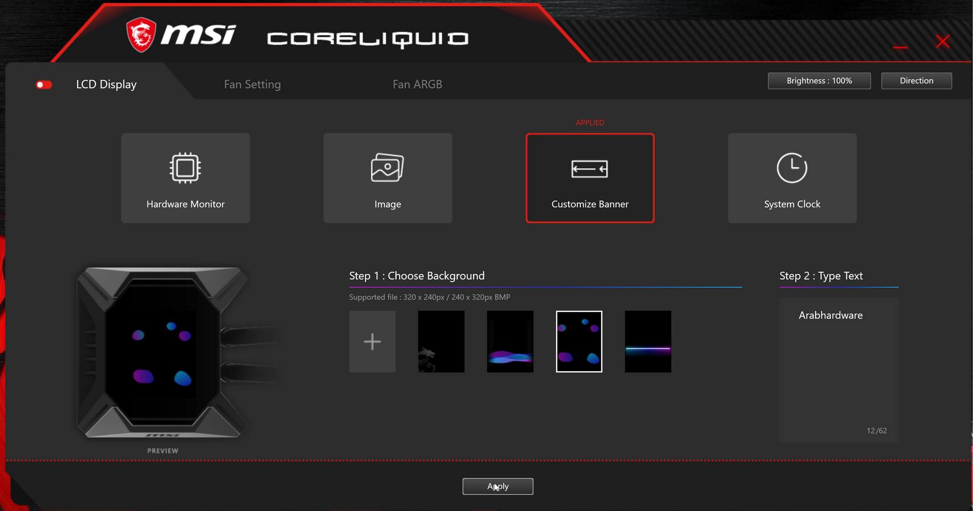Click the Arabhardware banner text field
This screenshot has width=980, height=511.
[x=839, y=370]
